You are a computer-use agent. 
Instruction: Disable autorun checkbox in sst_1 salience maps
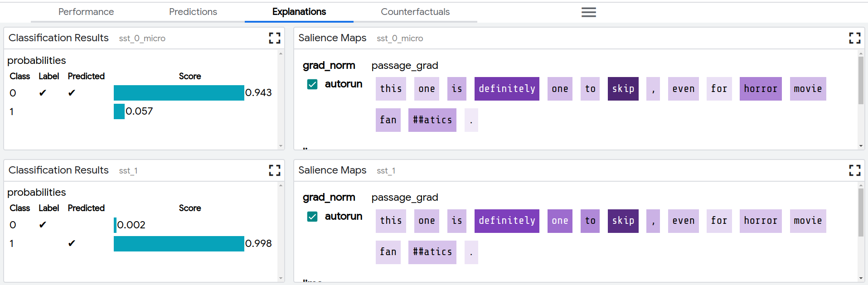(312, 217)
